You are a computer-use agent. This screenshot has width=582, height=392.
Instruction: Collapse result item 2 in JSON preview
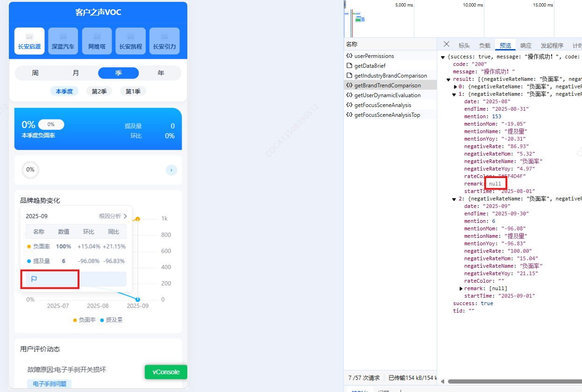coord(454,199)
